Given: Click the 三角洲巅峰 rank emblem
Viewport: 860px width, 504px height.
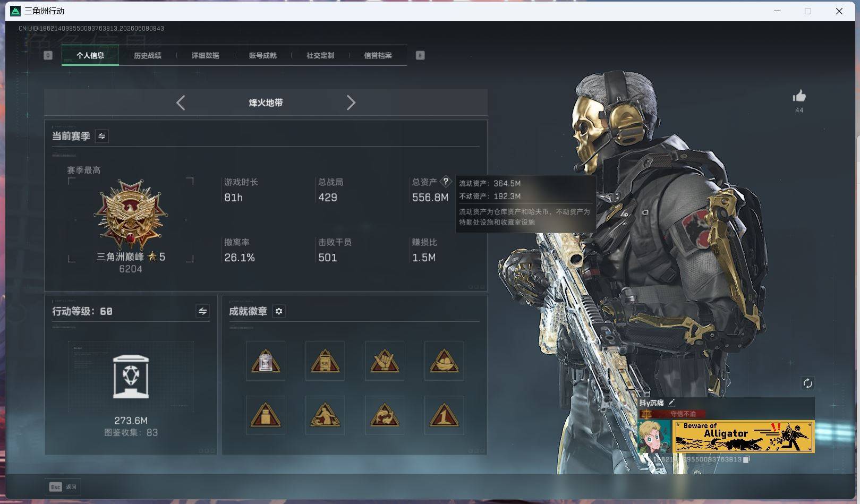Looking at the screenshot, I should 131,215.
